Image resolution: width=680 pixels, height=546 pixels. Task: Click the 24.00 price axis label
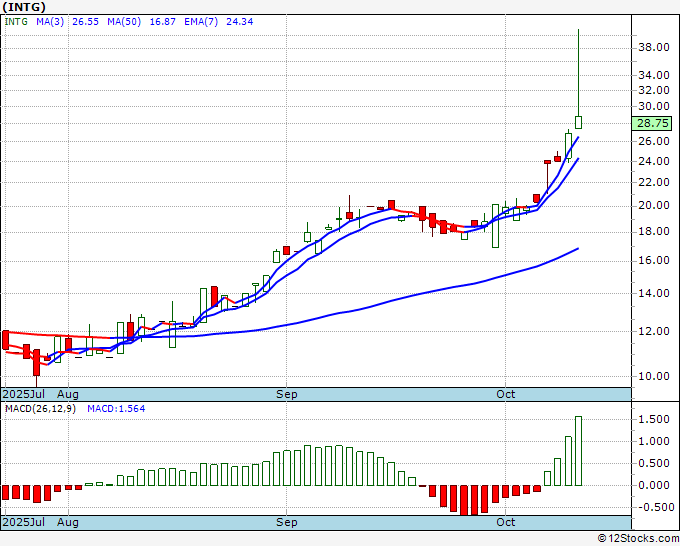point(654,161)
